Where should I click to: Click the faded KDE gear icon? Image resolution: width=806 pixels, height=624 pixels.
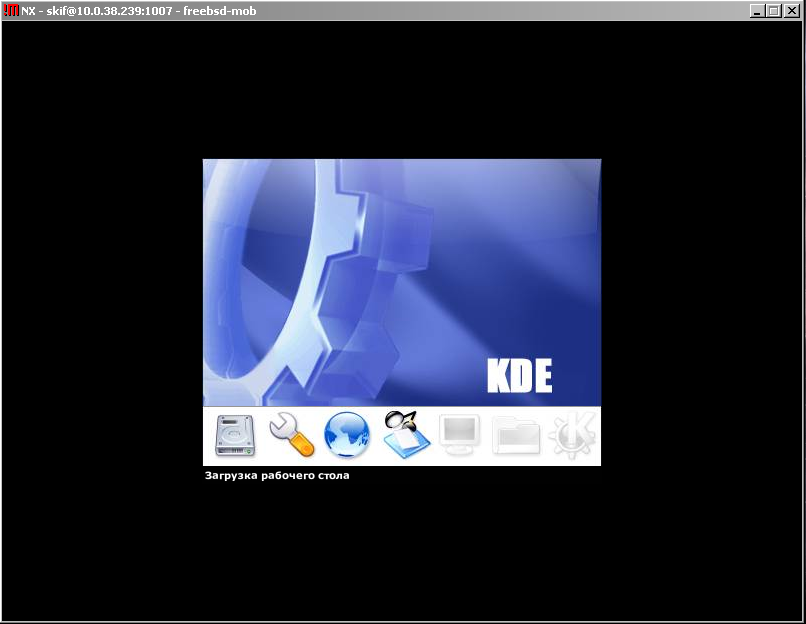click(x=573, y=436)
